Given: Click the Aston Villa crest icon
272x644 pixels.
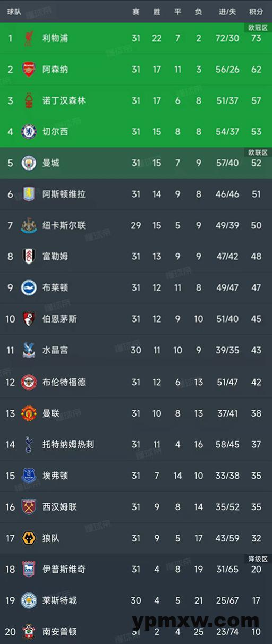Looking at the screenshot, I should [x=29, y=194].
